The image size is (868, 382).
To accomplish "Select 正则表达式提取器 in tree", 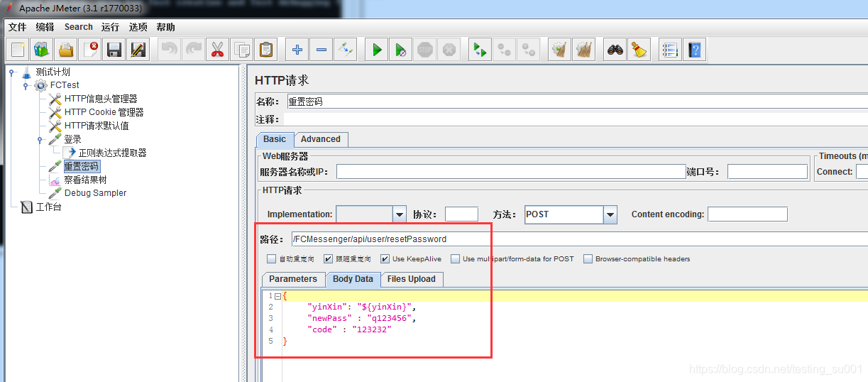I will [112, 153].
